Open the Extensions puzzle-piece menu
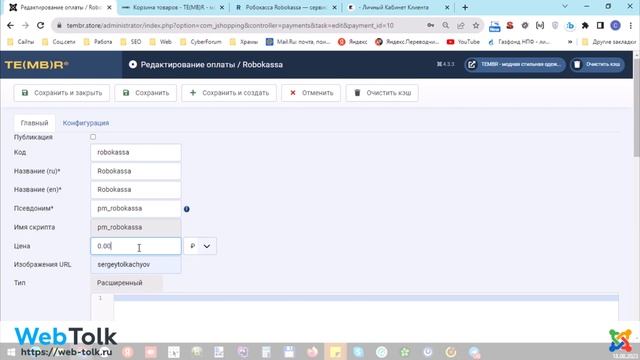 coord(585,25)
